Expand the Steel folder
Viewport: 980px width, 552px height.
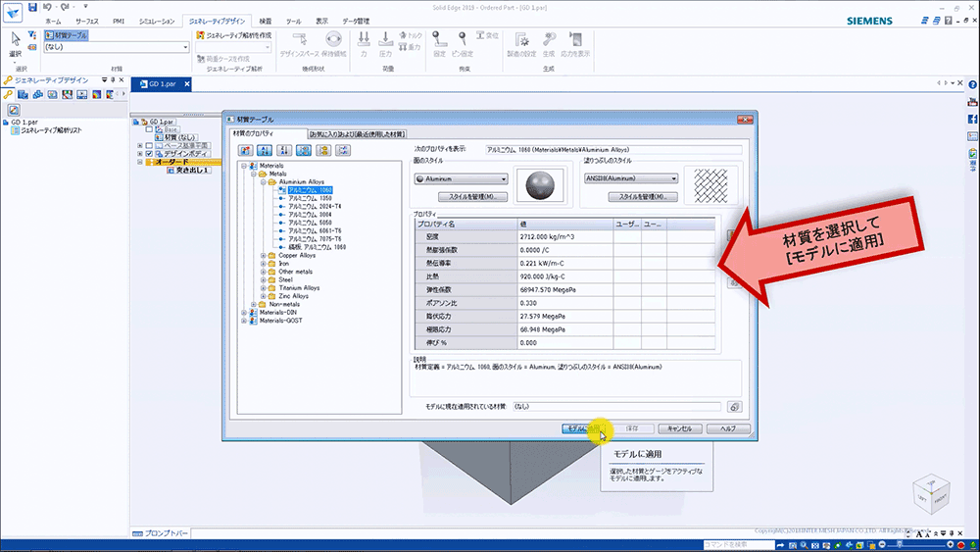pyautogui.click(x=263, y=279)
